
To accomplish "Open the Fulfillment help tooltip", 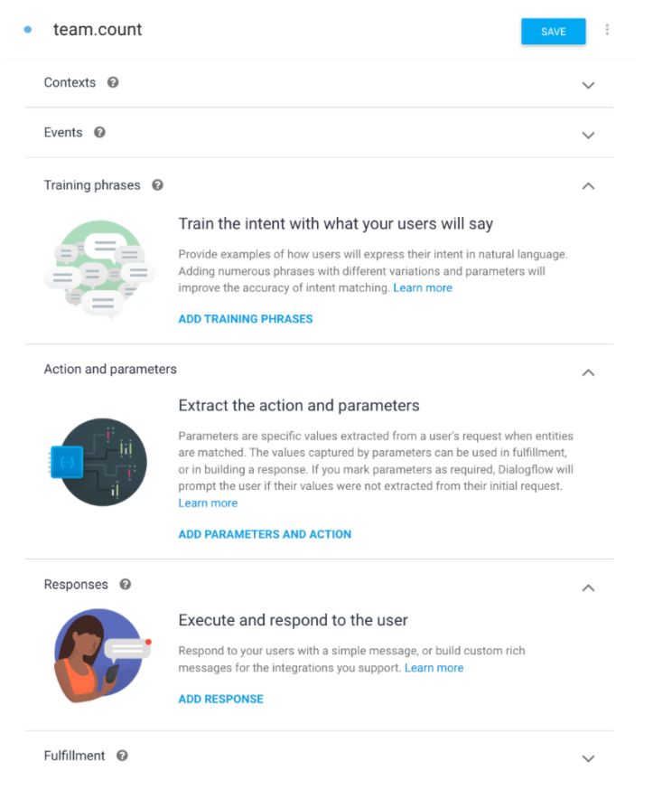I will [123, 756].
